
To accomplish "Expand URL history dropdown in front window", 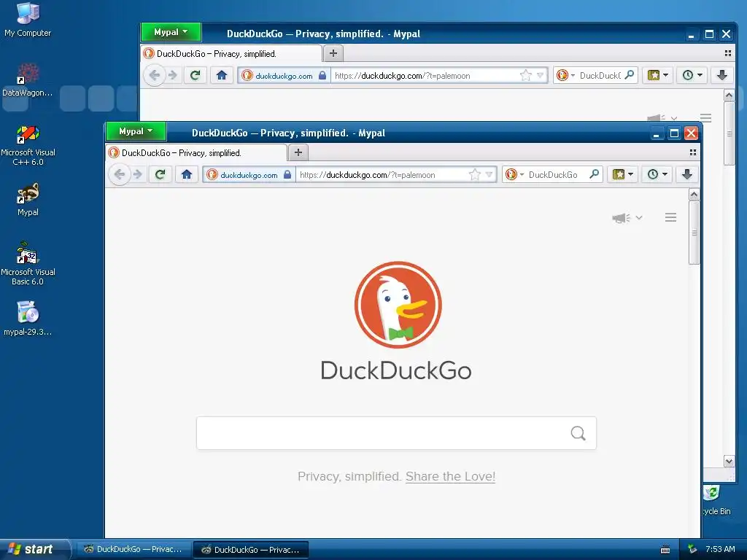I will point(489,175).
